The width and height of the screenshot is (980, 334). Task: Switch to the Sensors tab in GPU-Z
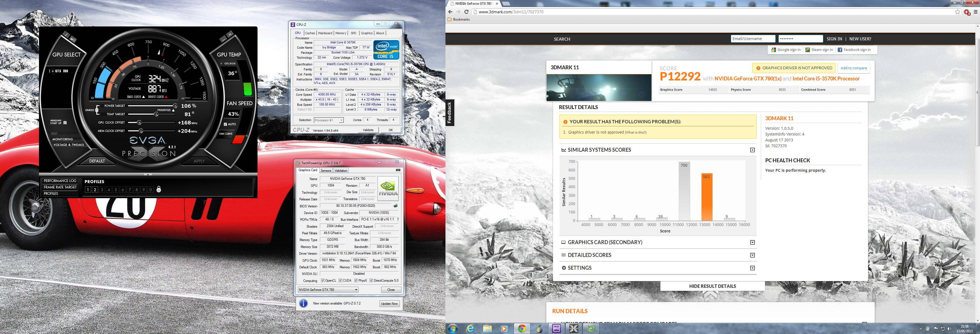tap(326, 170)
